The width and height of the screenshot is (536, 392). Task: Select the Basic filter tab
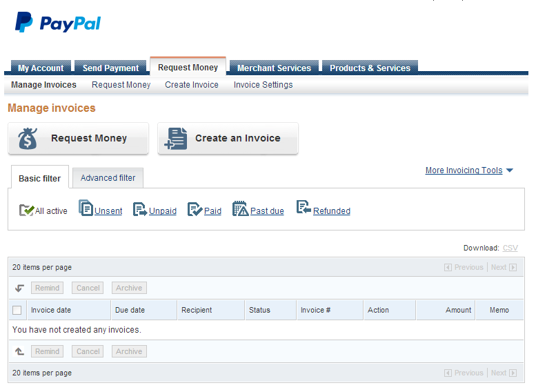39,178
